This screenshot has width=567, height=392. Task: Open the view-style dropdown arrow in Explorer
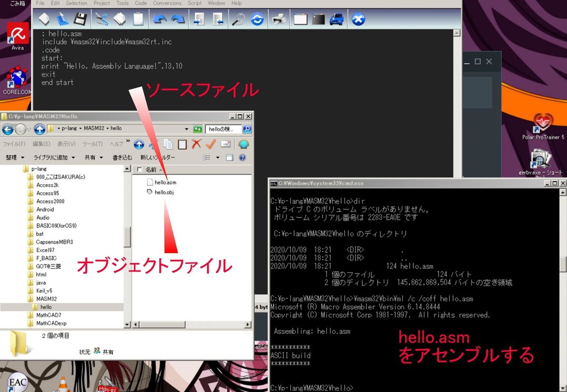(217, 157)
